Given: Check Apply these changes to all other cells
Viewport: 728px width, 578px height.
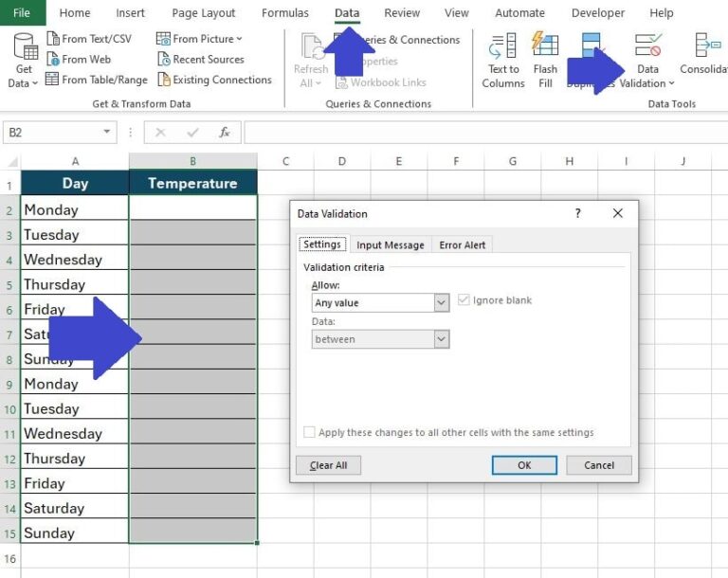Looking at the screenshot, I should [x=309, y=432].
